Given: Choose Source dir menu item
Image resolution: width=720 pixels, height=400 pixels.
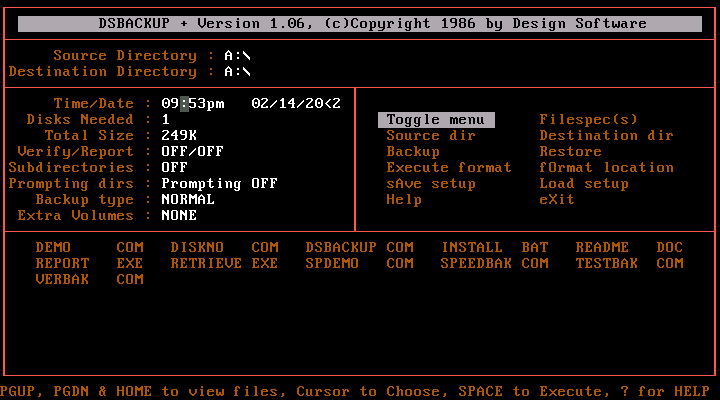Looking at the screenshot, I should coord(431,135).
